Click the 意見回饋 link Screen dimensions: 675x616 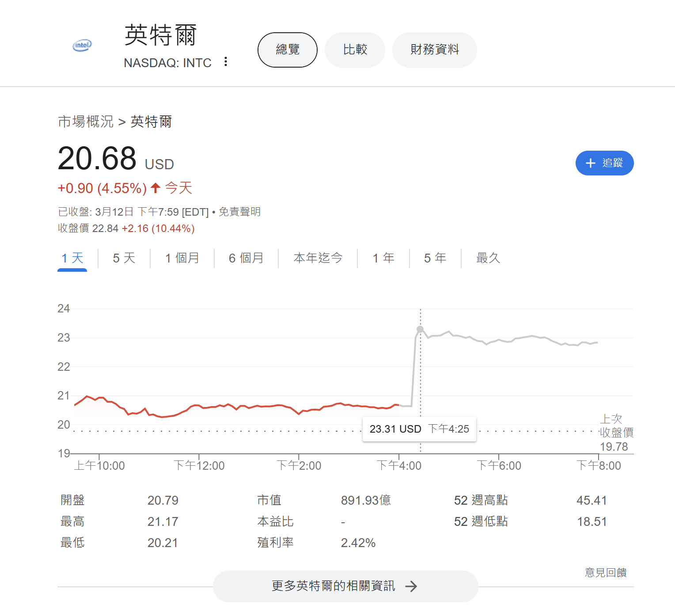click(606, 573)
